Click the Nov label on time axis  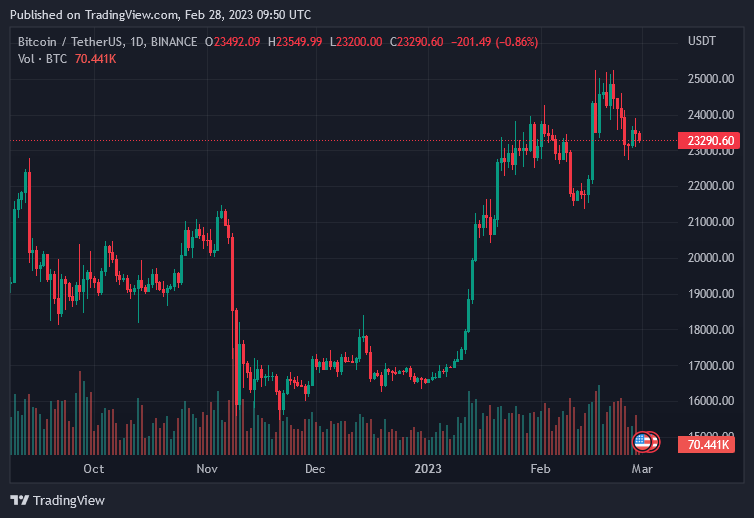pyautogui.click(x=207, y=468)
